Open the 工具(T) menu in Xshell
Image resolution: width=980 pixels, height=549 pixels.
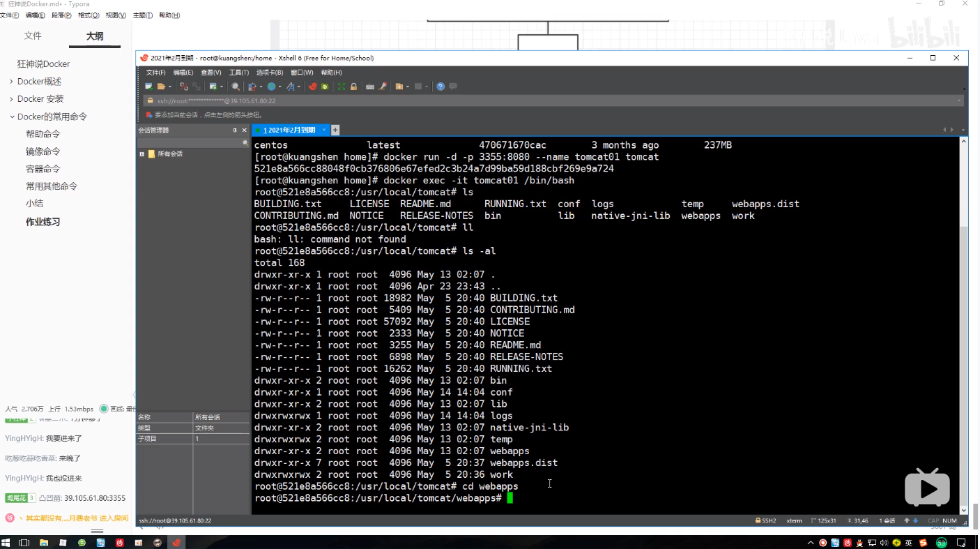pyautogui.click(x=239, y=73)
